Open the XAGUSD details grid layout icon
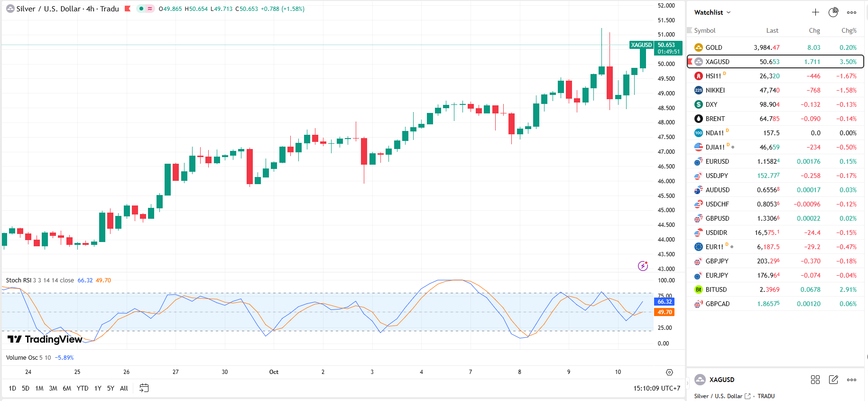Viewport: 868px width, 401px height. click(x=815, y=380)
